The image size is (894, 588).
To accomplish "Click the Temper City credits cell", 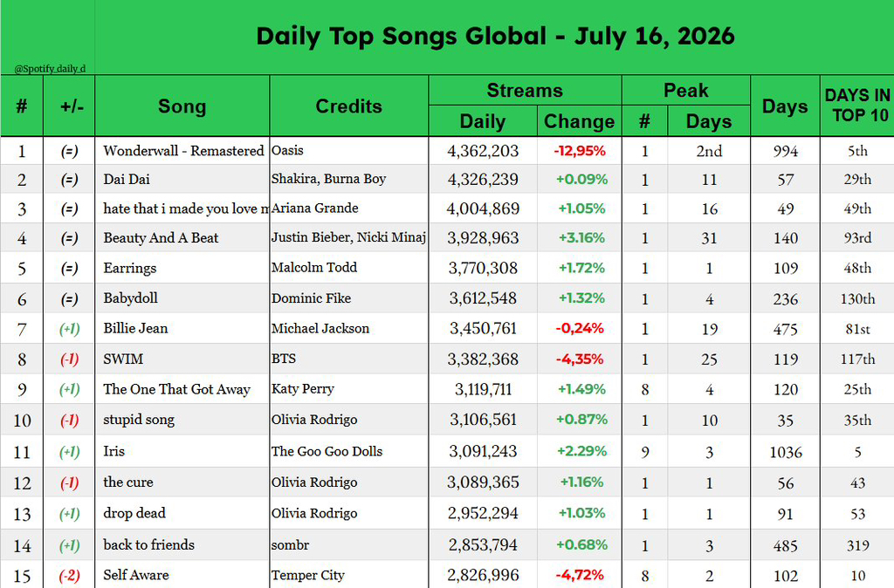I will [348, 575].
